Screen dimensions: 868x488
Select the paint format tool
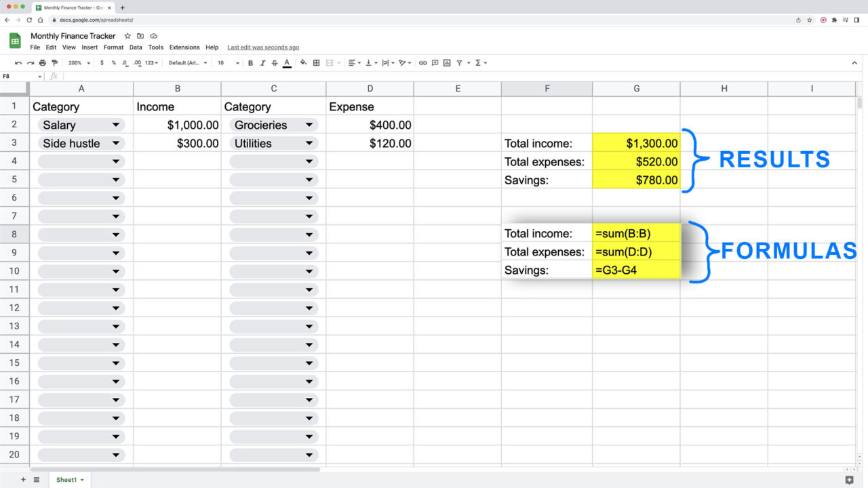(x=54, y=62)
